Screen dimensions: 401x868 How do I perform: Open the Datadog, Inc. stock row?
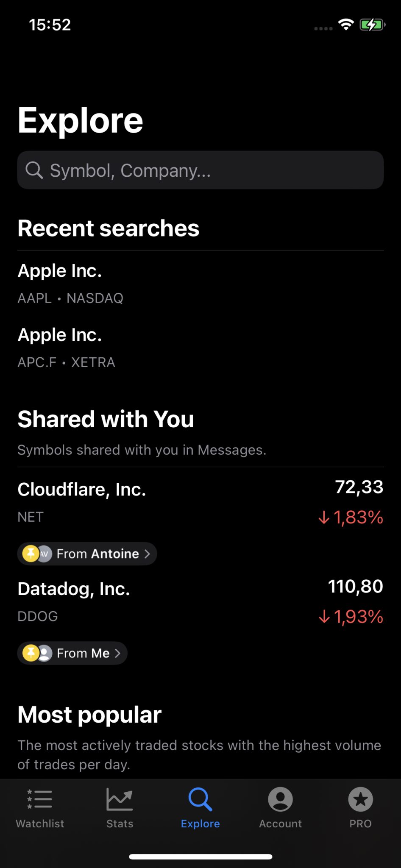click(x=200, y=602)
